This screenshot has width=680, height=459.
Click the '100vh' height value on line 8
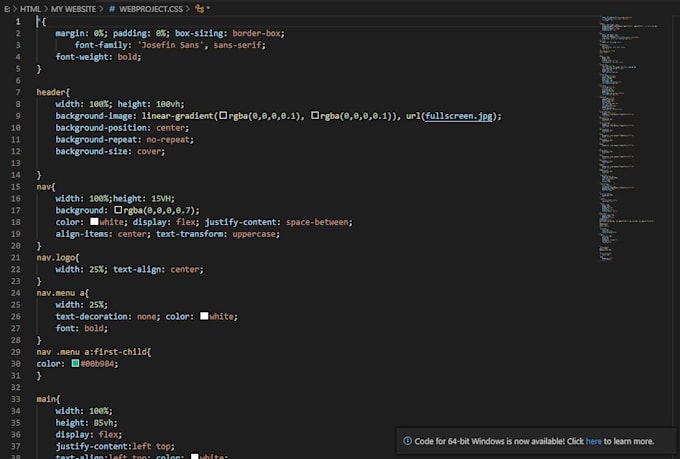(168, 104)
